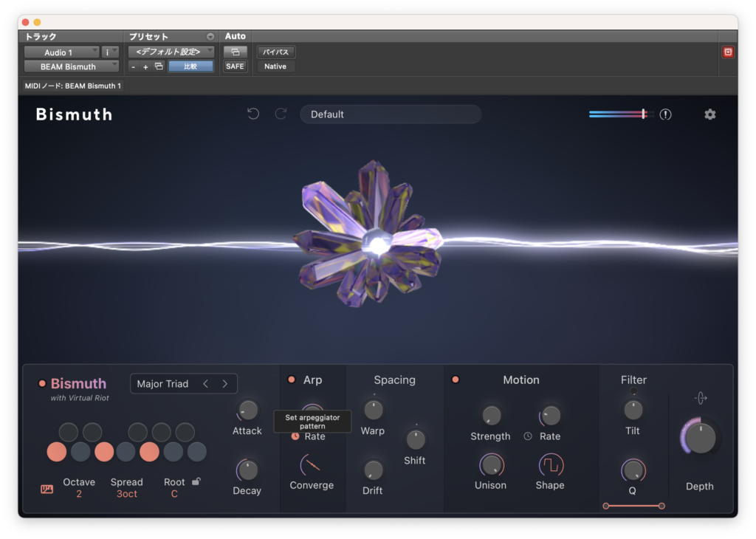This screenshot has height=539, width=756.
Task: Open the MIDI ノード BEAM Bismuth 1 selector
Action: pyautogui.click(x=73, y=86)
